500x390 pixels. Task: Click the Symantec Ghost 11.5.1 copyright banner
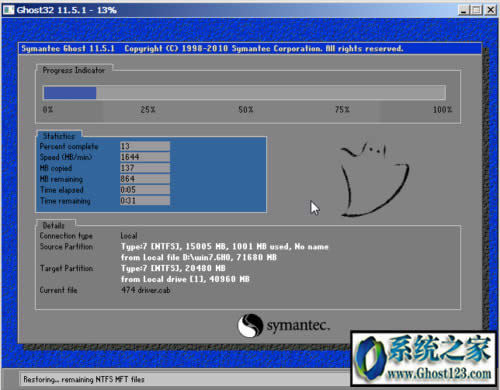[x=212, y=49]
